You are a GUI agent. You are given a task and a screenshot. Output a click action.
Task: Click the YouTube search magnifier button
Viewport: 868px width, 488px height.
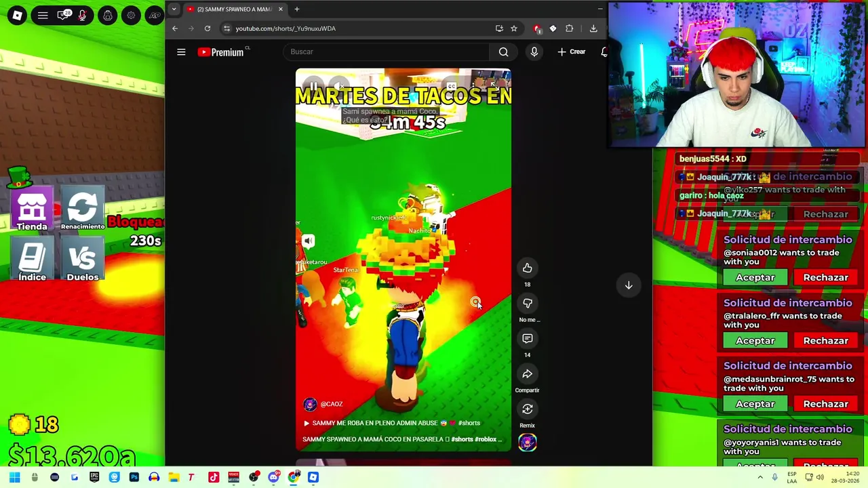tap(503, 52)
